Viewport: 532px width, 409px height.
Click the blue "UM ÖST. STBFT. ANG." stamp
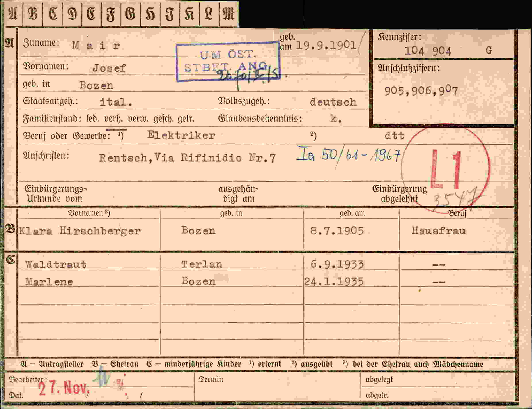pos(228,61)
